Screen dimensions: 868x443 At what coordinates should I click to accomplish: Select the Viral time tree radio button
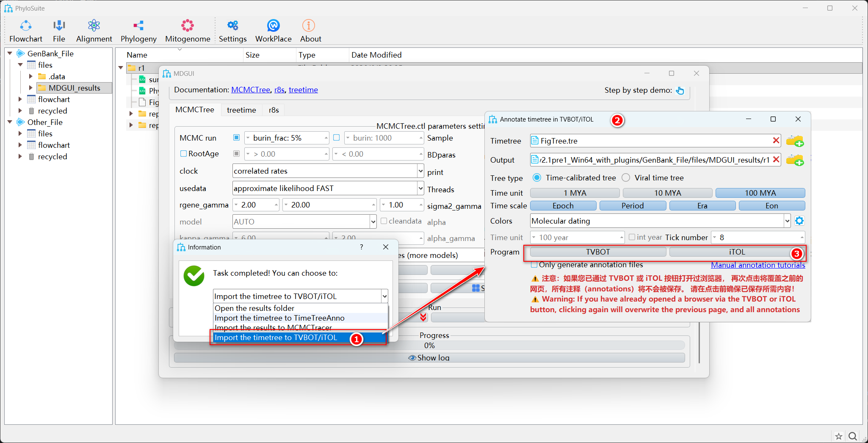626,178
